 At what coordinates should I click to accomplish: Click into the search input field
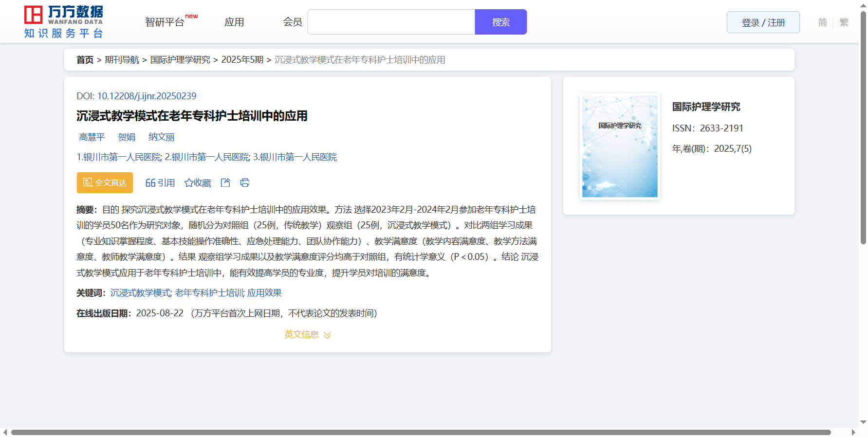[391, 22]
